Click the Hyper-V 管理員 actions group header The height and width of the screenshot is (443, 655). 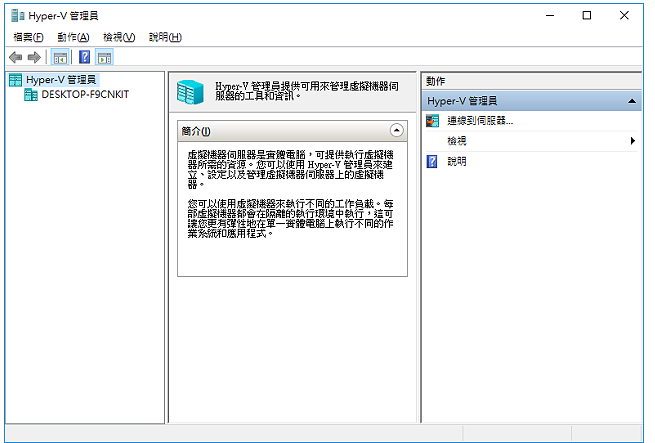pyautogui.click(x=531, y=101)
